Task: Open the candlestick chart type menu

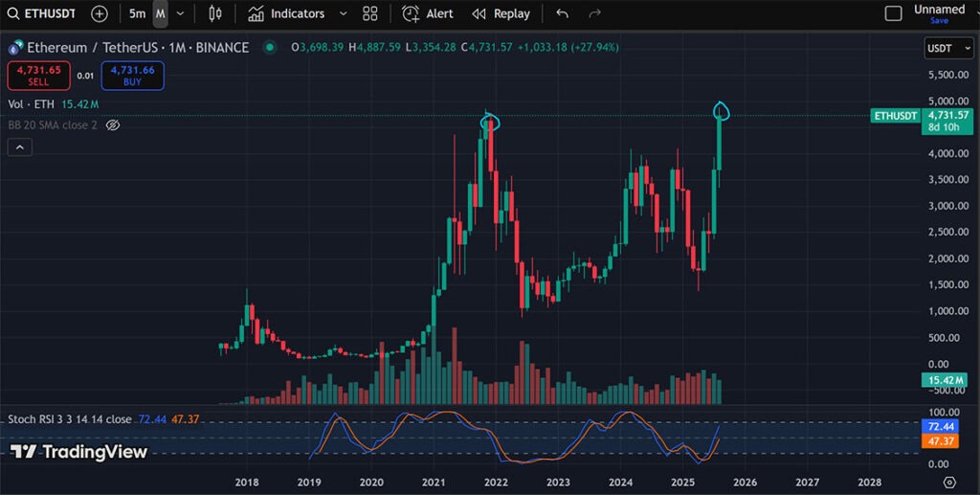Action: click(x=215, y=13)
